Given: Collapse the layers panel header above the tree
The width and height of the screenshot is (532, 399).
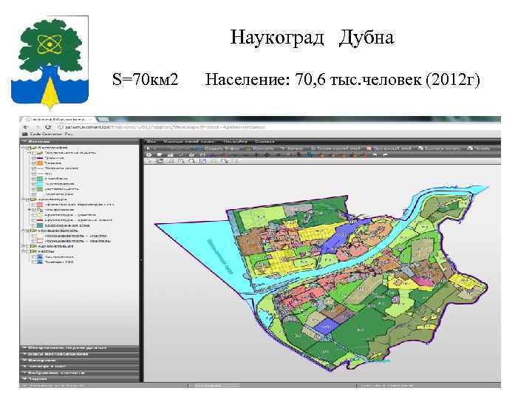Looking at the screenshot, I should coord(80,141).
